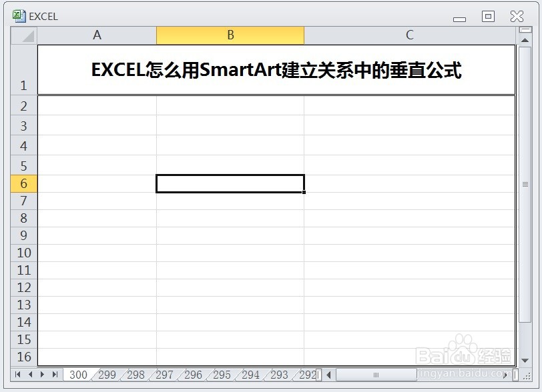The width and height of the screenshot is (542, 392).
Task: Switch to sheet tab 300
Action: pos(78,375)
